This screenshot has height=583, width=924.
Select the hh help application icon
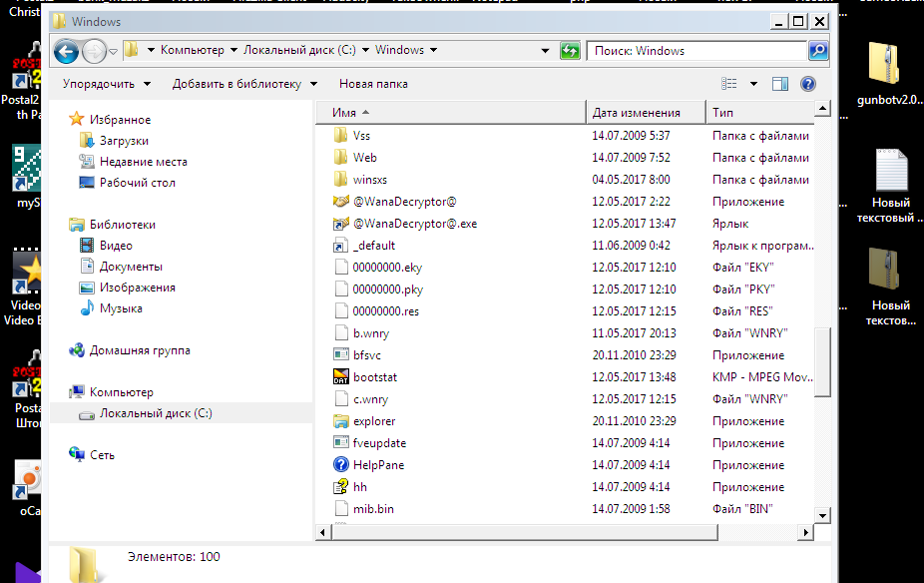tap(341, 487)
